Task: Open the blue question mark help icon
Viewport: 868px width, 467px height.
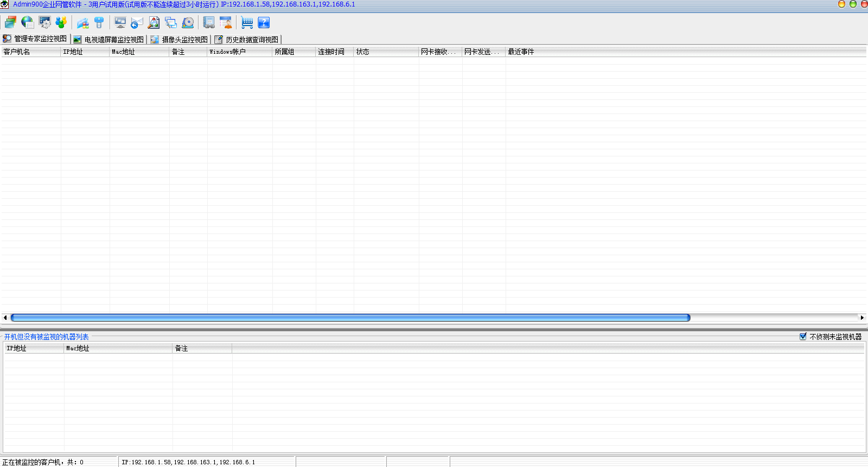Action: click(264, 22)
